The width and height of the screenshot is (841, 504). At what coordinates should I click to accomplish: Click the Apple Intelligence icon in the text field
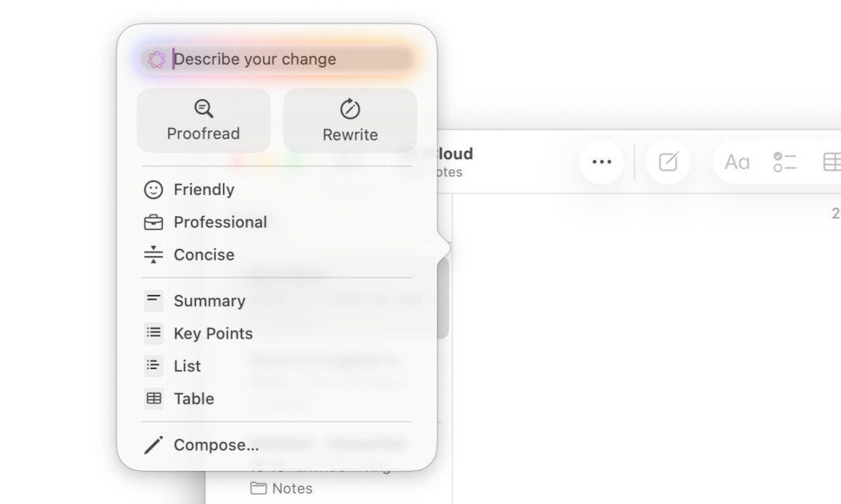(x=156, y=60)
